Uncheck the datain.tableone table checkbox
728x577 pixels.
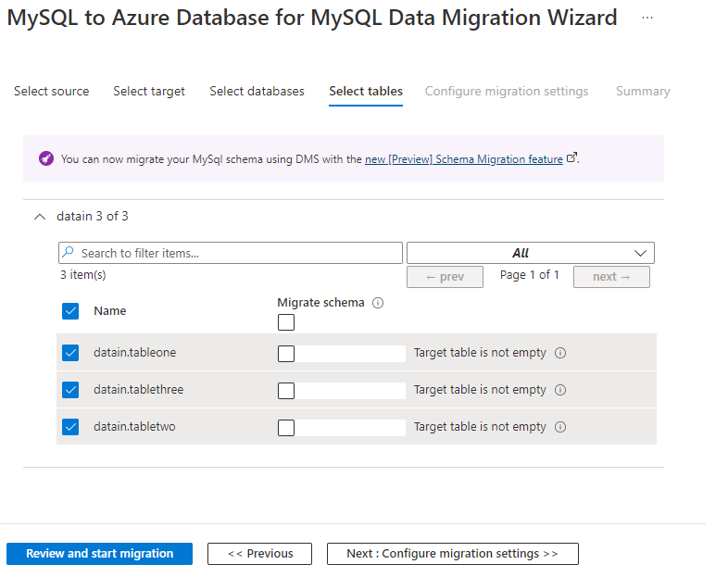click(70, 353)
